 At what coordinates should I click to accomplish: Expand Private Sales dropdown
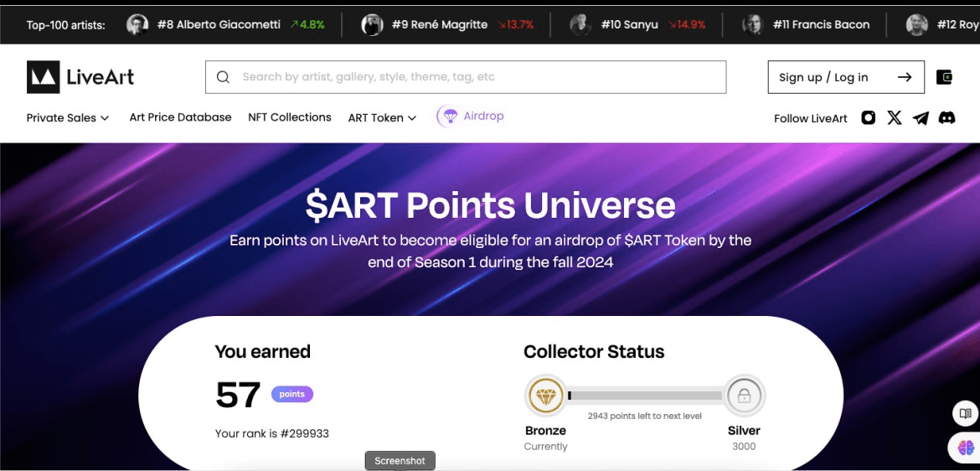tap(68, 117)
